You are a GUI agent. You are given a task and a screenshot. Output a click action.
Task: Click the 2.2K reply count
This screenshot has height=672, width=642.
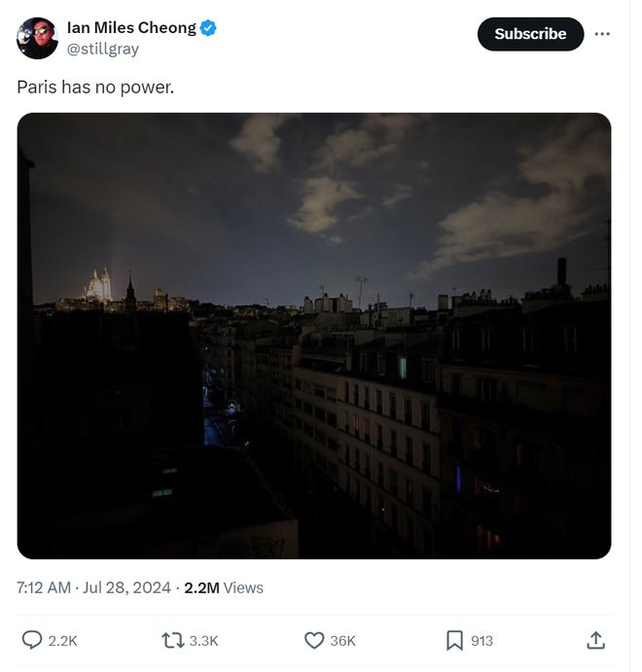[x=63, y=640]
